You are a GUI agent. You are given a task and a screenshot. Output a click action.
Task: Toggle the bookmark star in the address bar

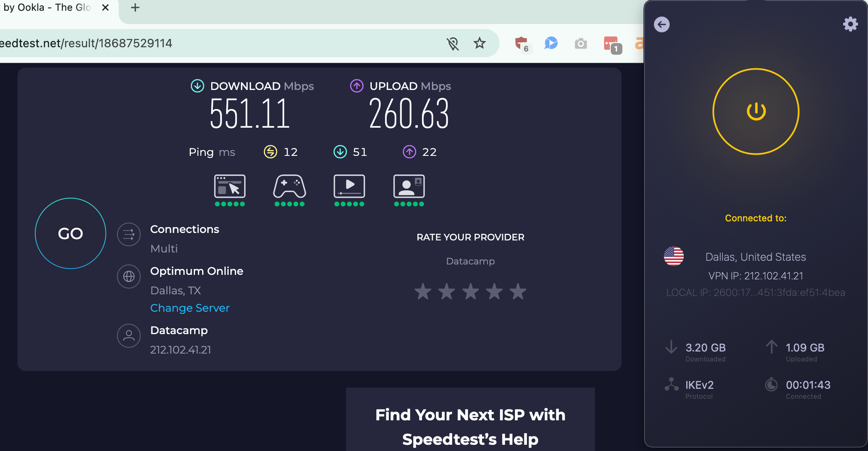click(479, 43)
